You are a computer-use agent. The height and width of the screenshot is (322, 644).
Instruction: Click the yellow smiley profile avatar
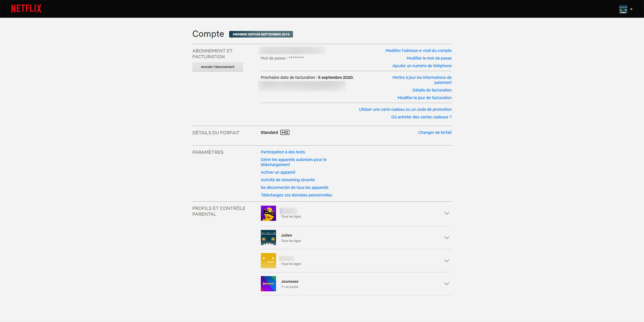point(268,261)
